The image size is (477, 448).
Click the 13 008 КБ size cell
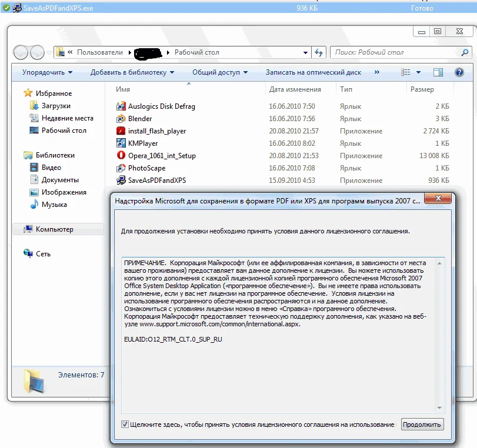point(434,155)
